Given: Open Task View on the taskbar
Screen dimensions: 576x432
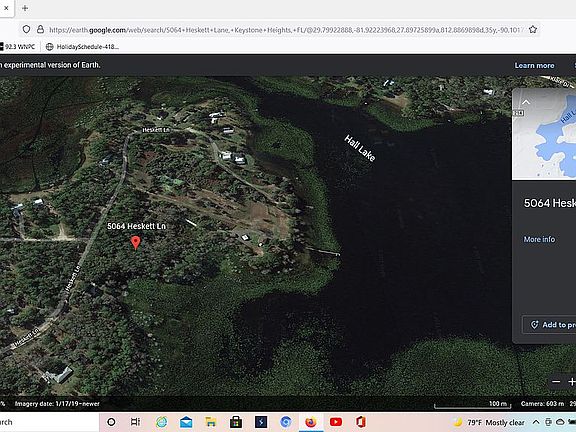Looking at the screenshot, I should (136, 422).
